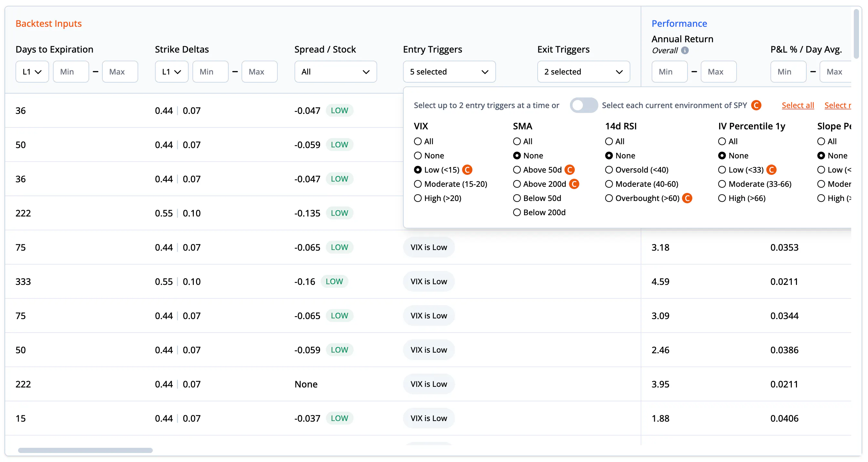Viewport: 868px width, 462px height.
Task: Choose Oversold (<40) under 14d RSI
Action: [609, 170]
